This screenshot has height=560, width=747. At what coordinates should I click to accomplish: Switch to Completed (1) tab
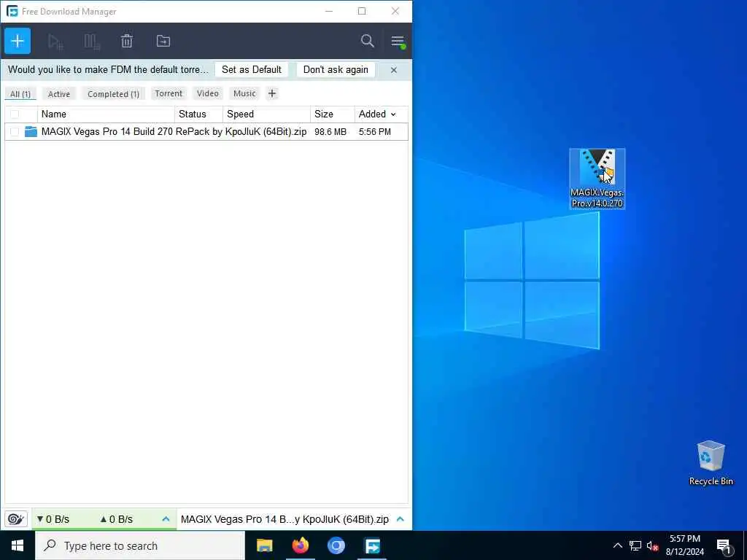click(x=113, y=94)
